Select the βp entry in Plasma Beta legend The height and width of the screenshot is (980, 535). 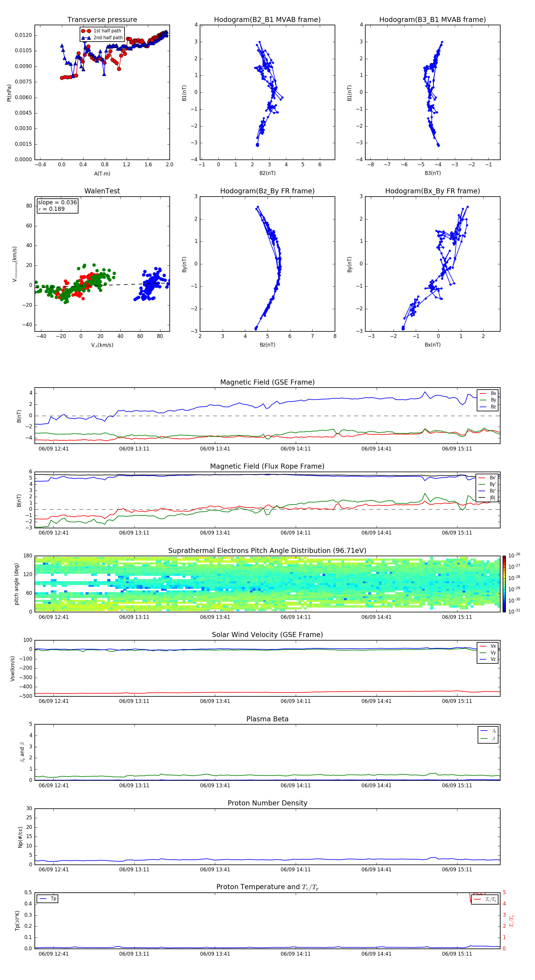click(488, 731)
